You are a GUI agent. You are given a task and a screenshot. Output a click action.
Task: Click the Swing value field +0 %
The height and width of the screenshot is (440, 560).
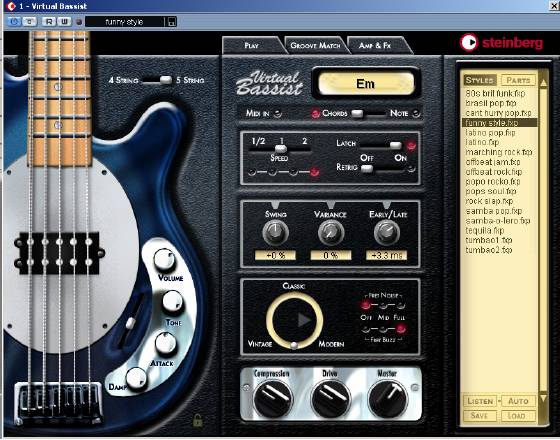coord(275,255)
